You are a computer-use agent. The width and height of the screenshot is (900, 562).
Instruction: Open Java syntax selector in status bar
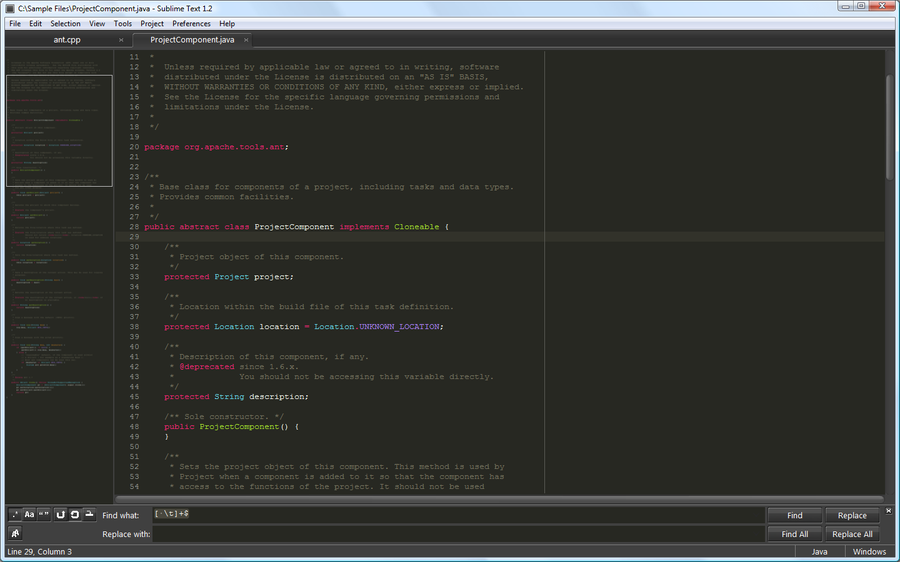(x=820, y=552)
